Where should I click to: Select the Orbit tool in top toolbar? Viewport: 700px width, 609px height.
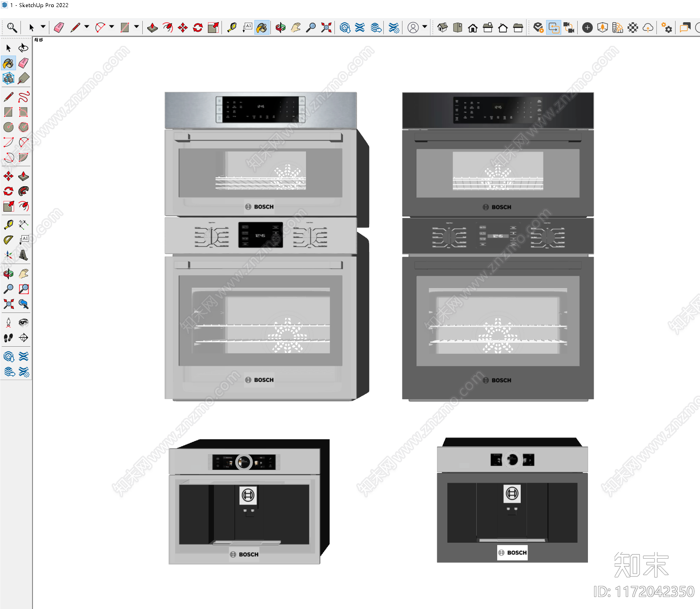[x=281, y=28]
